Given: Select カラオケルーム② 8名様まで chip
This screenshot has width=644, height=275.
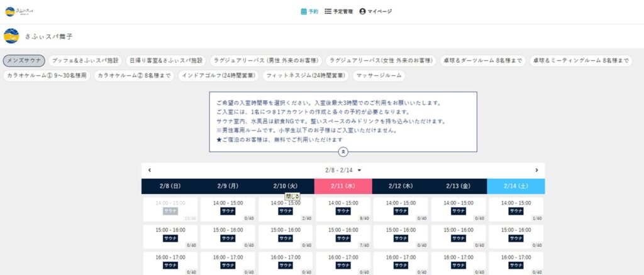Looking at the screenshot, I should (x=135, y=76).
